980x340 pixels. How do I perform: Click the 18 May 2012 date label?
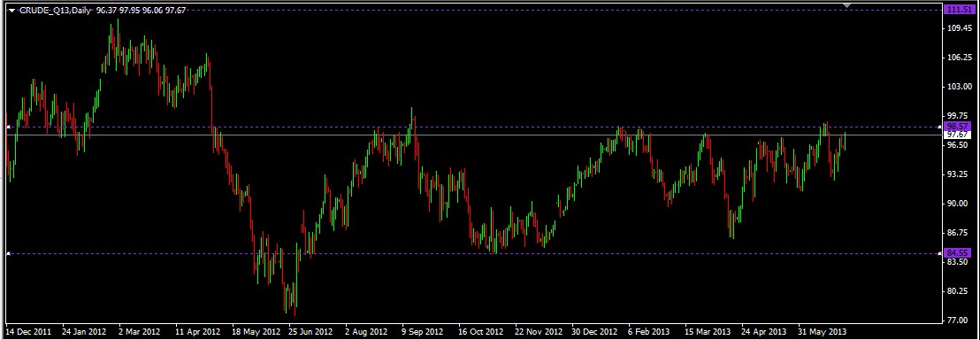tap(256, 331)
